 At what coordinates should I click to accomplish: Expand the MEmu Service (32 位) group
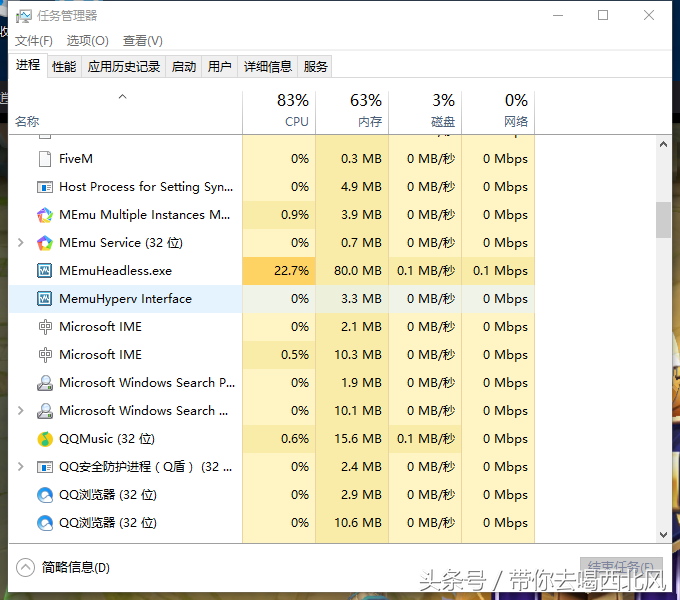click(x=20, y=242)
